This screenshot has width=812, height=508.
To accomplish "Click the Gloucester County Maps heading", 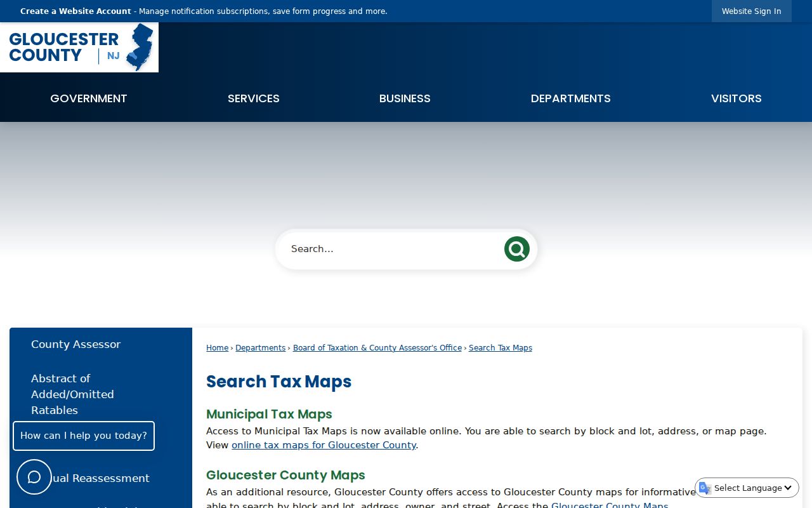I will (285, 475).
